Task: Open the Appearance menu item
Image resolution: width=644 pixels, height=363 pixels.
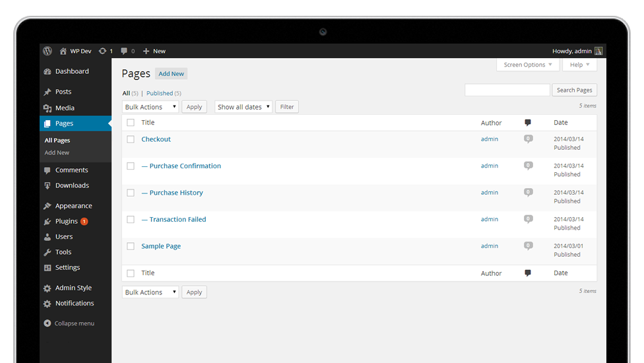Action: [73, 206]
